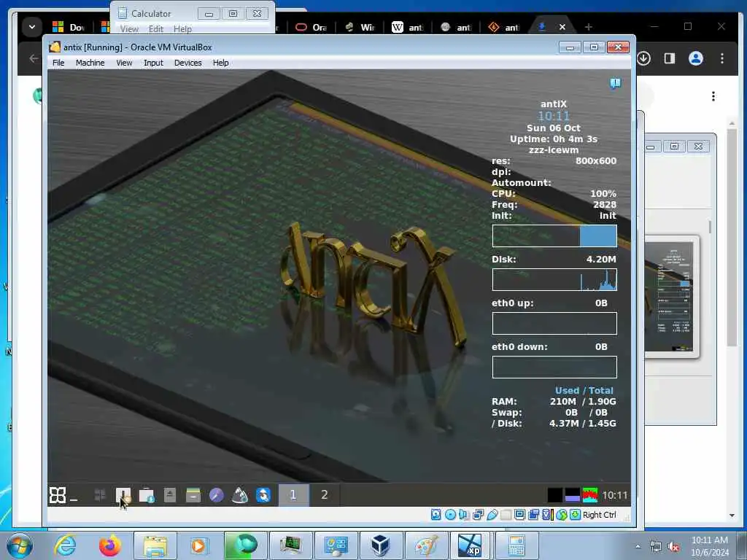This screenshot has width=747, height=560.
Task: Click the hard disk indicator in VirtualBox status bar
Action: click(x=436, y=515)
